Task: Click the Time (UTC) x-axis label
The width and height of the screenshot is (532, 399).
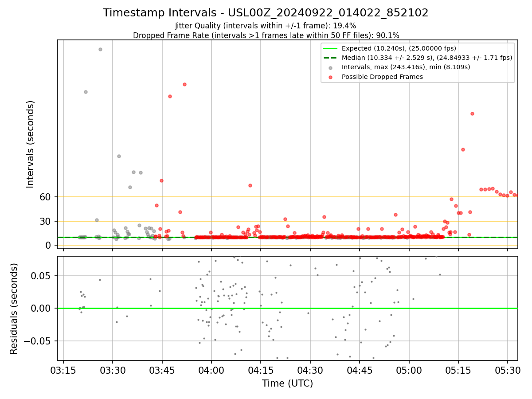Action: pos(287,383)
